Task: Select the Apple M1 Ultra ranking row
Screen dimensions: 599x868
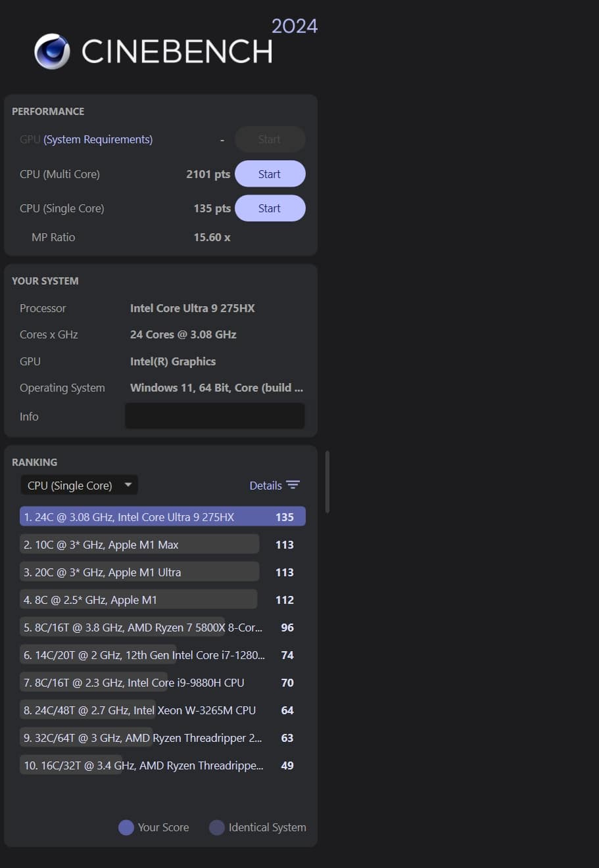Action: (x=139, y=572)
